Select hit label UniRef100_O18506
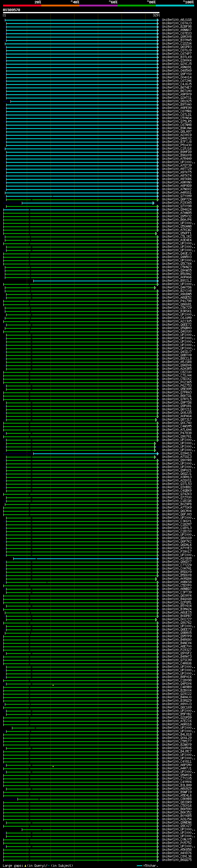Image resolution: width=197 pixels, height=868 pixels. click(177, 749)
